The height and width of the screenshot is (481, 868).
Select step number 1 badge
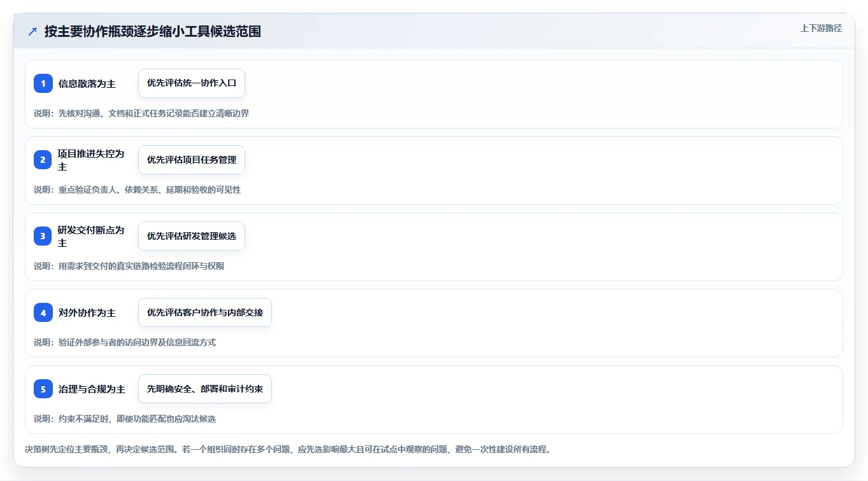pos(43,83)
